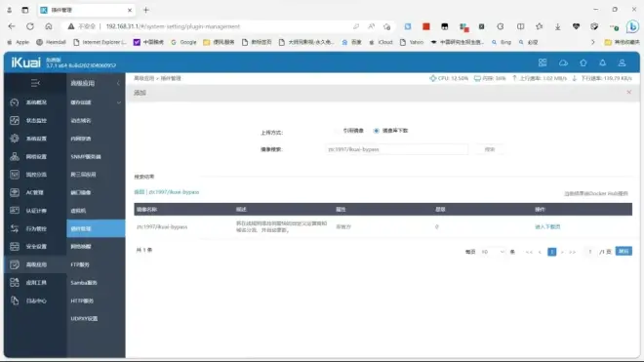Open AC管理 wifi icon in sidebar
The width and height of the screenshot is (644, 362).
point(15,192)
